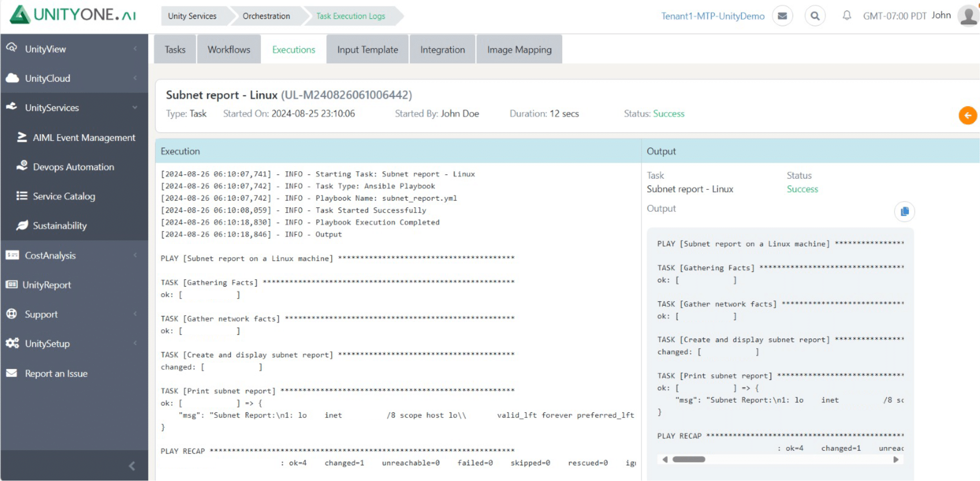
Task: Collapse the UnityServices menu chevron
Action: 135,107
